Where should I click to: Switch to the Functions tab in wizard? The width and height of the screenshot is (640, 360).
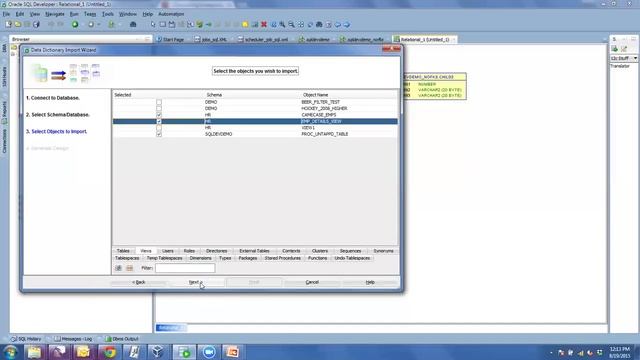click(317, 258)
